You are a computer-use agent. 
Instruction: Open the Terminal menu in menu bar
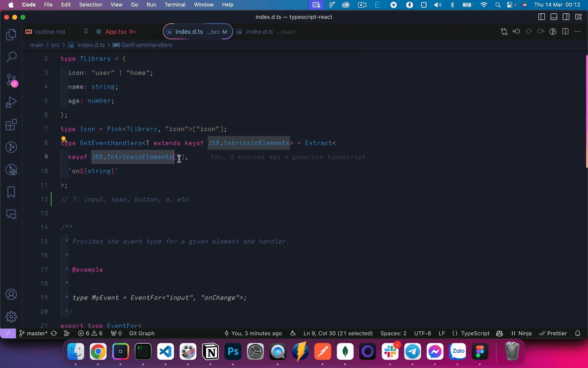pos(175,5)
